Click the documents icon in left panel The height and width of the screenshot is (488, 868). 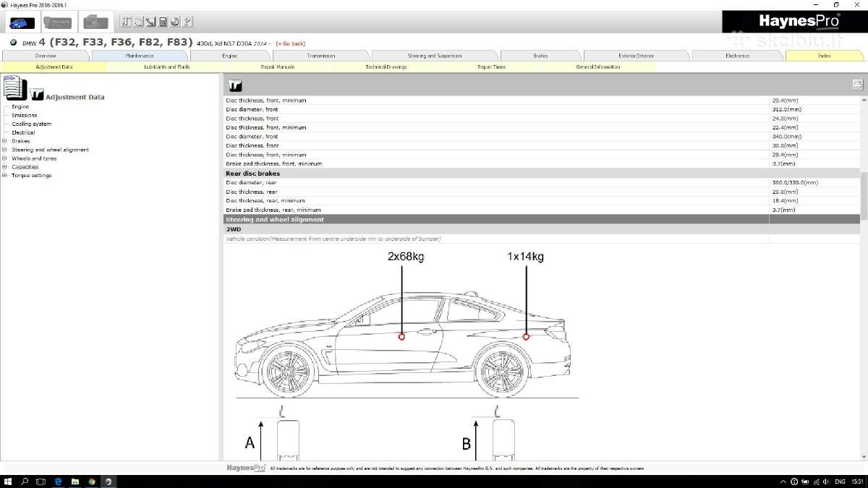[14, 87]
